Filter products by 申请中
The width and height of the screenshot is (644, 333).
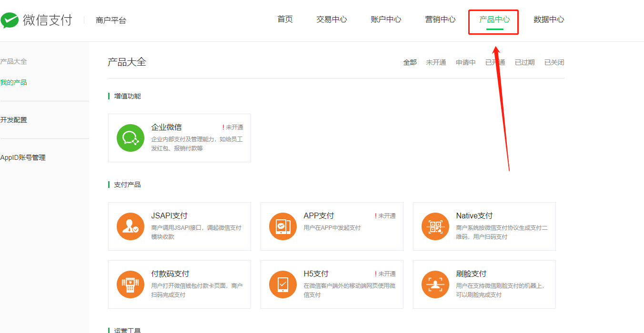[x=465, y=62]
